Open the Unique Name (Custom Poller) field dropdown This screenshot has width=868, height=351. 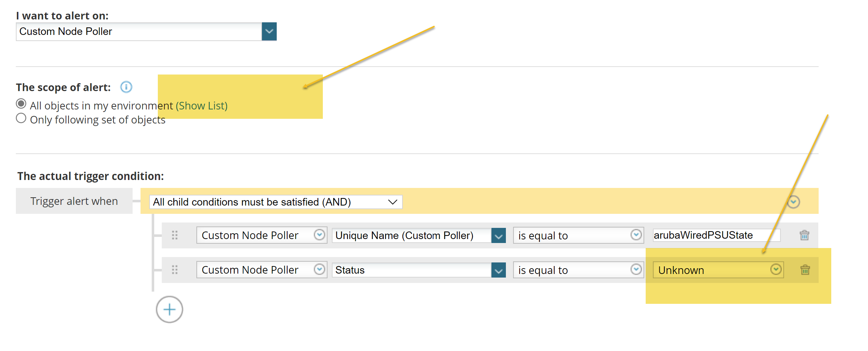pyautogui.click(x=498, y=236)
